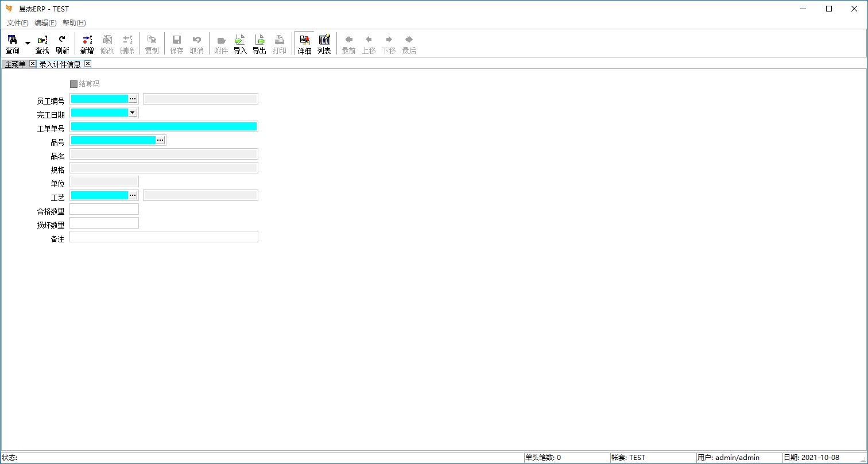Click the 导出 (export) toolbar icon

tap(259, 44)
